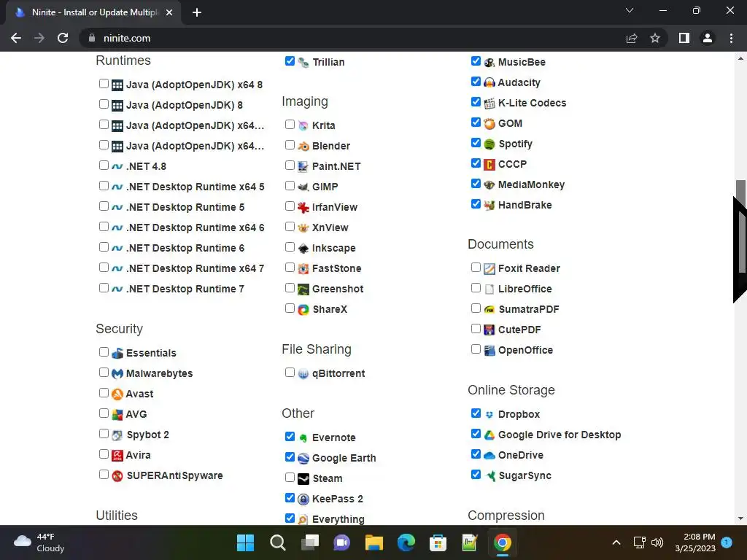Click the XnView label
Screen dimensions: 747x560
330,227
